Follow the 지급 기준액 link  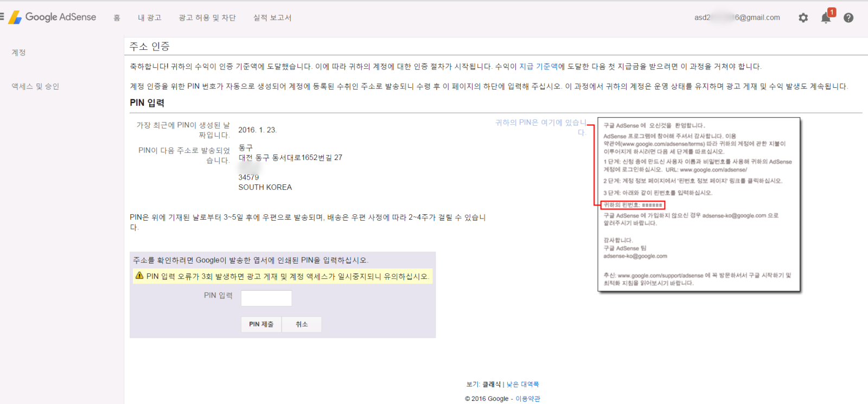click(538, 67)
